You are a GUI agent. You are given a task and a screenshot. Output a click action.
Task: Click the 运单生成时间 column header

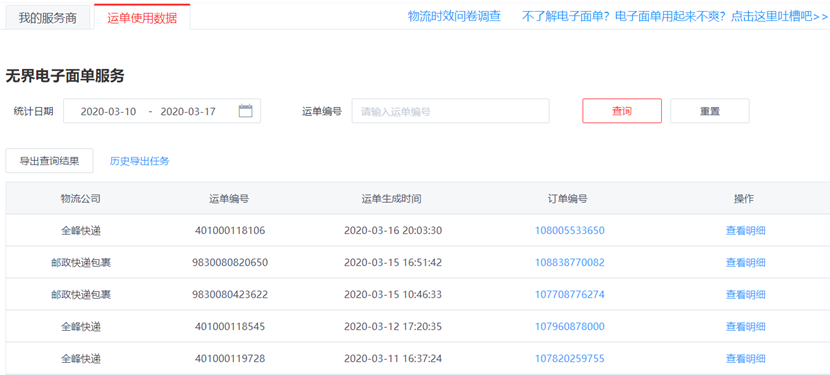pos(392,199)
